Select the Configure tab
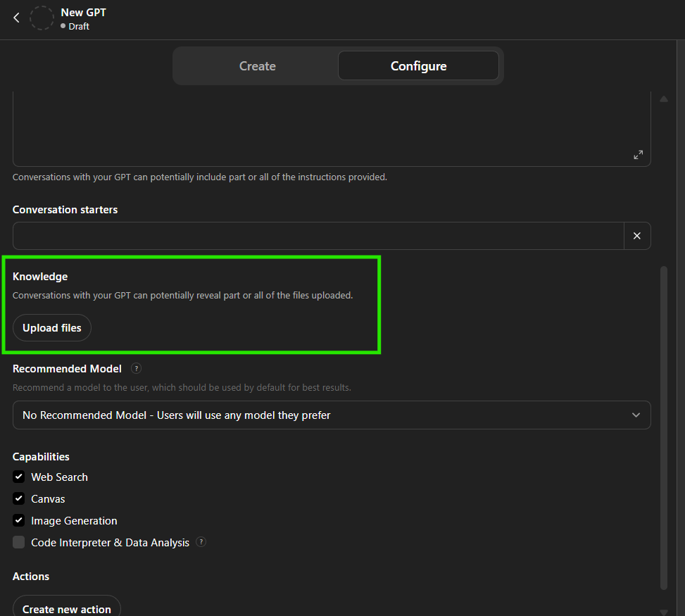This screenshot has width=685, height=616. (418, 65)
